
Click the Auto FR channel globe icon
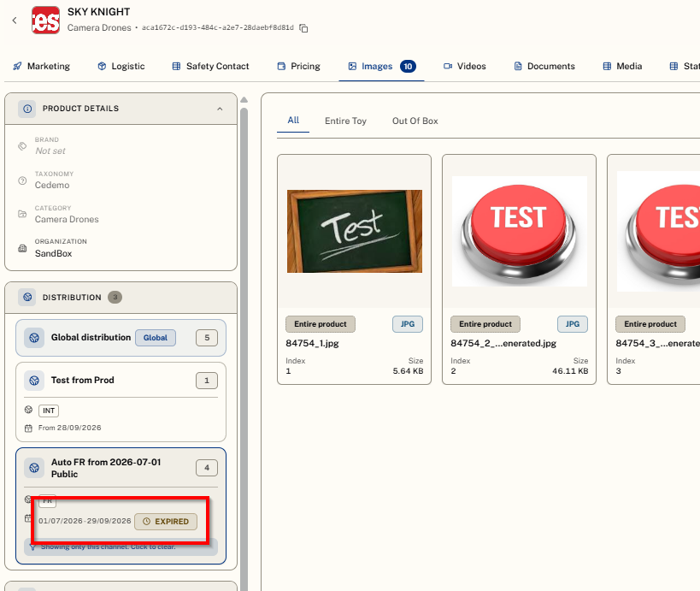(34, 468)
